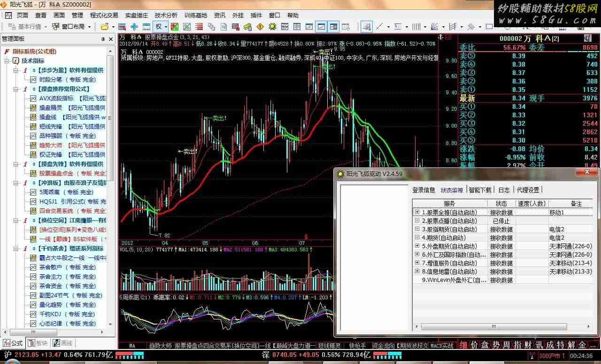Open the 技术分析 menu
Image resolution: width=601 pixels, height=364 pixels.
pyautogui.click(x=166, y=15)
